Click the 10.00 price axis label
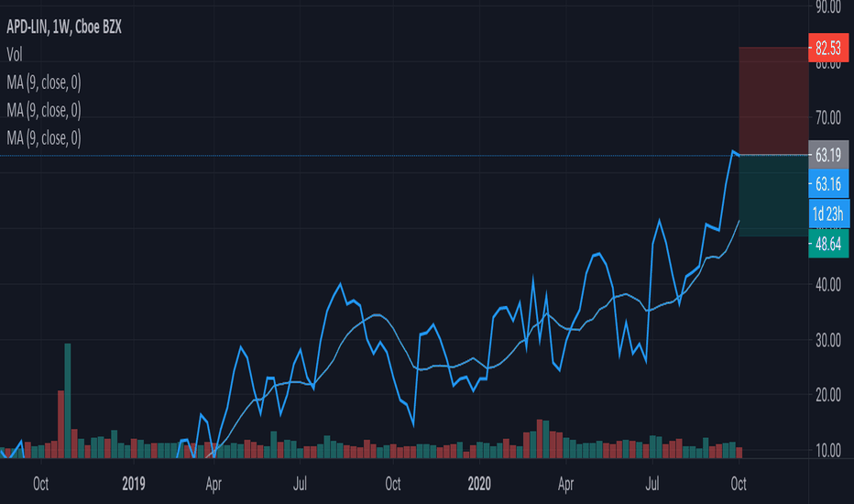854x504 pixels. coord(827,451)
